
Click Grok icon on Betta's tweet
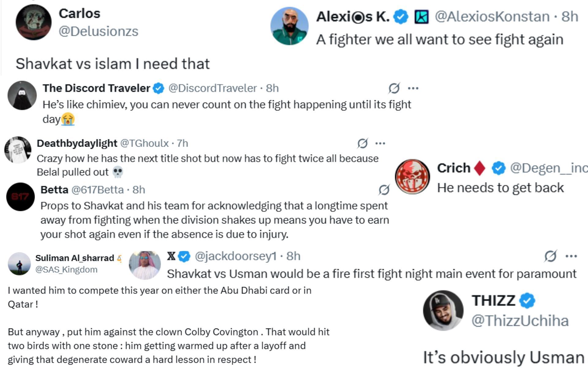pos(384,190)
